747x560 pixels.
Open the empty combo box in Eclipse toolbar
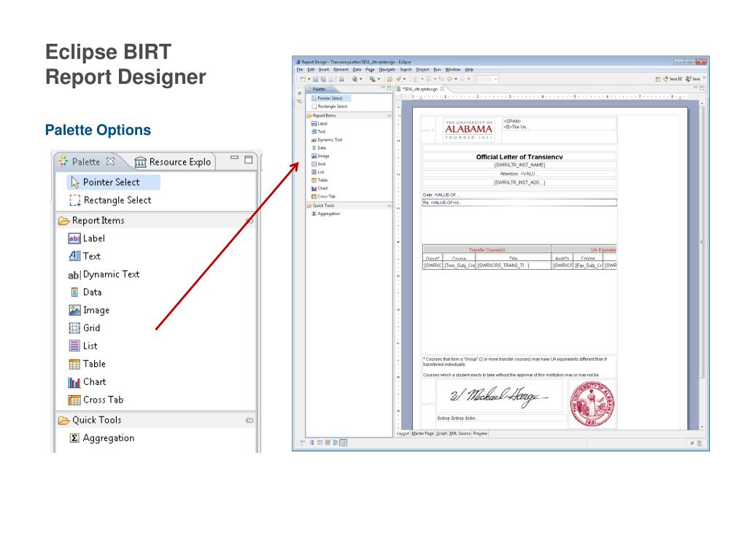point(487,79)
